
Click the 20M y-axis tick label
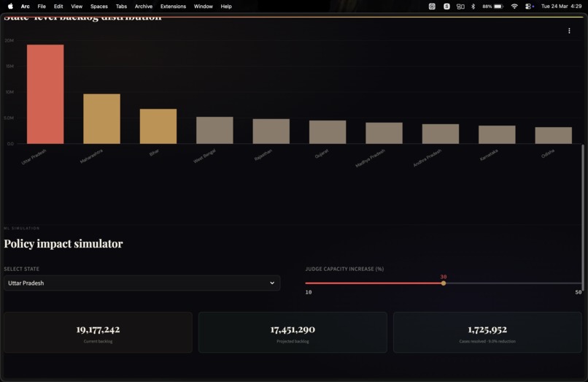point(9,41)
